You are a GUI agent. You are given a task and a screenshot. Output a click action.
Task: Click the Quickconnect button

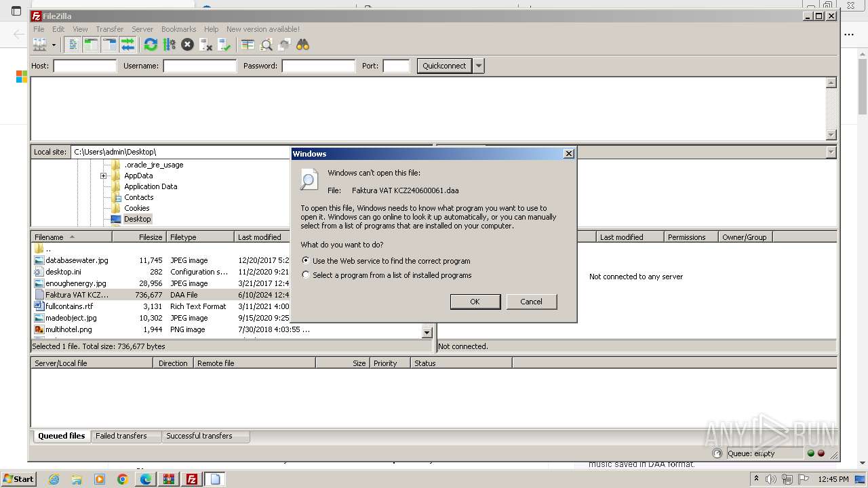click(x=444, y=66)
